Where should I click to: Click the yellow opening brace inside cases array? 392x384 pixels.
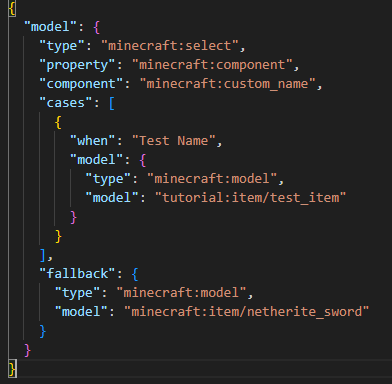click(x=58, y=122)
